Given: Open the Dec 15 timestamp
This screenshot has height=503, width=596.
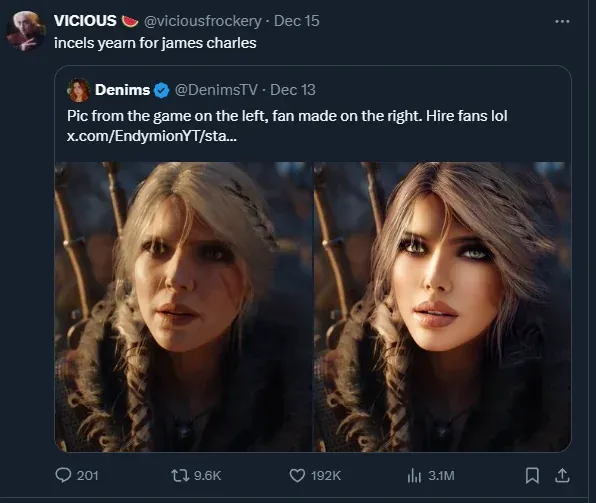Looking at the screenshot, I should [296, 21].
